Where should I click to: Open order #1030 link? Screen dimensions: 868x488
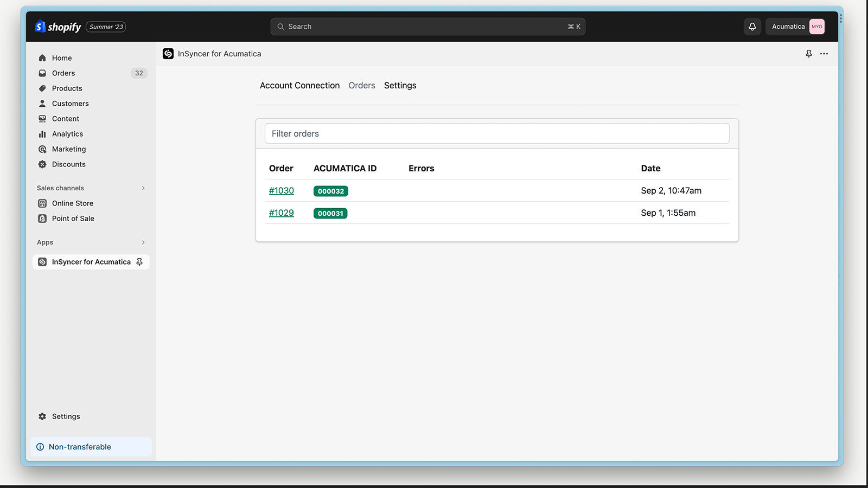tap(282, 191)
